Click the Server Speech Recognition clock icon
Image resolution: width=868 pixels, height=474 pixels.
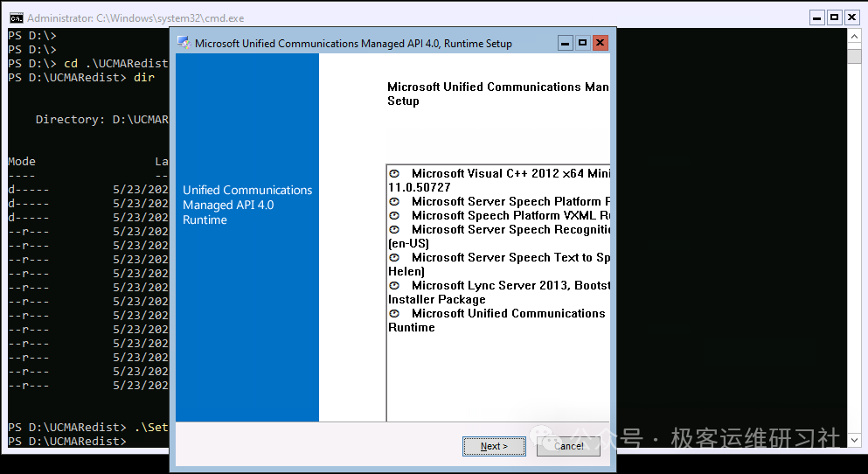394,229
